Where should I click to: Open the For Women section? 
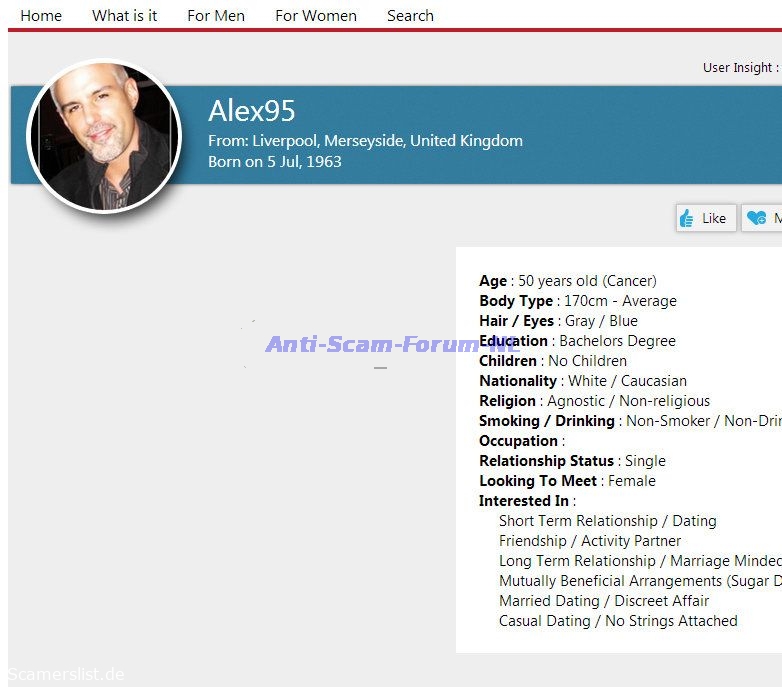pos(316,16)
